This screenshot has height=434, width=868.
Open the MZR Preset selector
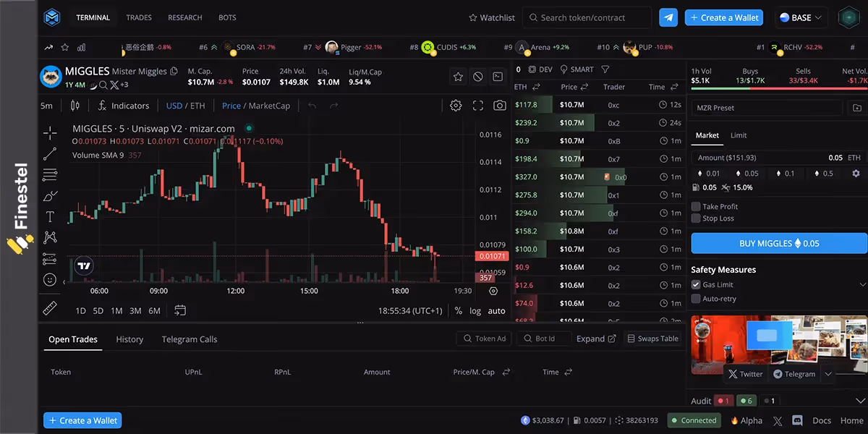(767, 108)
